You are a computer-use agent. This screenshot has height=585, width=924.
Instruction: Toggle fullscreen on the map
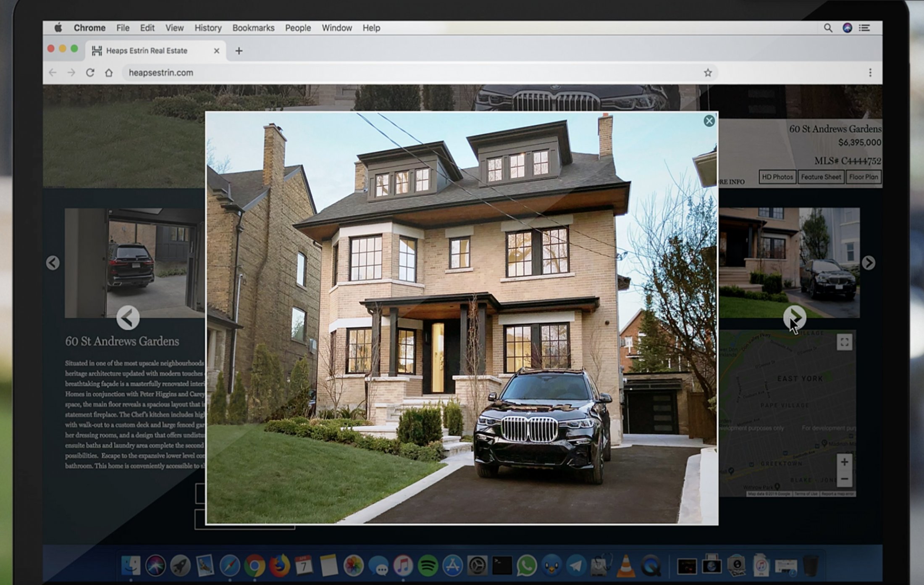point(844,342)
